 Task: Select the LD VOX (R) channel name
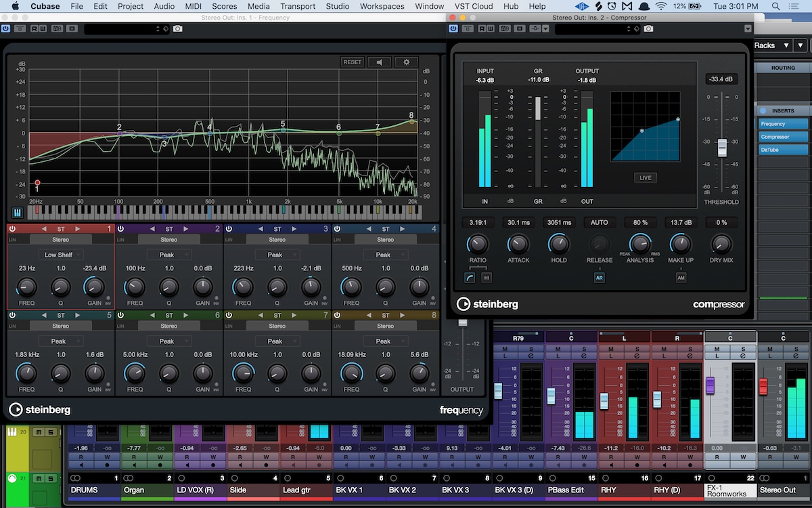coord(200,490)
